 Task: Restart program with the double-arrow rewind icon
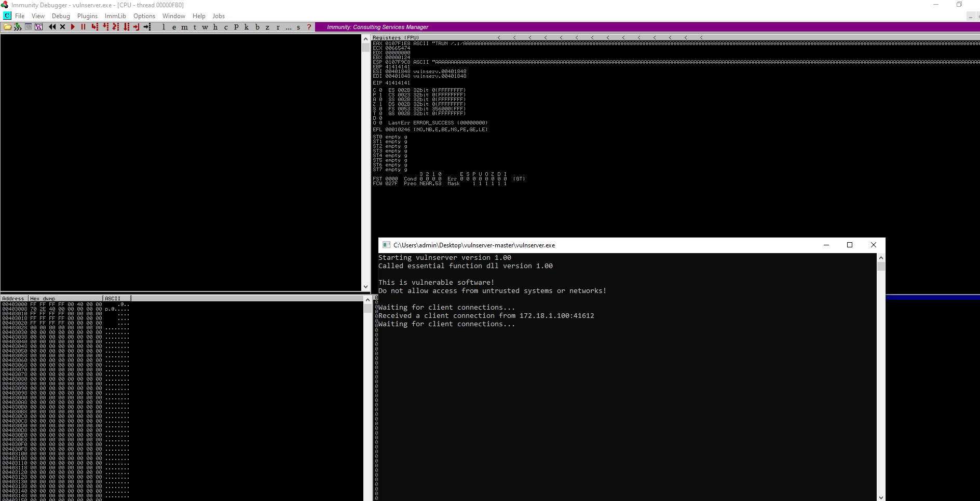(x=52, y=27)
